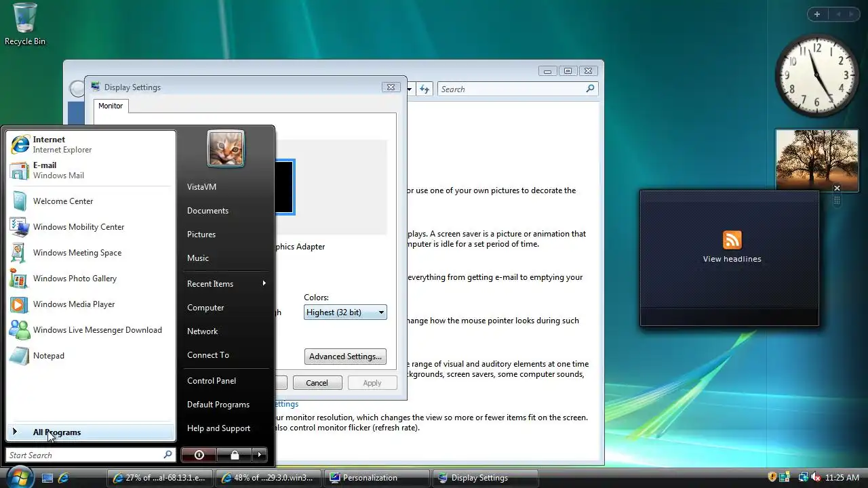This screenshot has height=488, width=868.
Task: Click Cancel in Display Settings
Action: click(x=317, y=383)
